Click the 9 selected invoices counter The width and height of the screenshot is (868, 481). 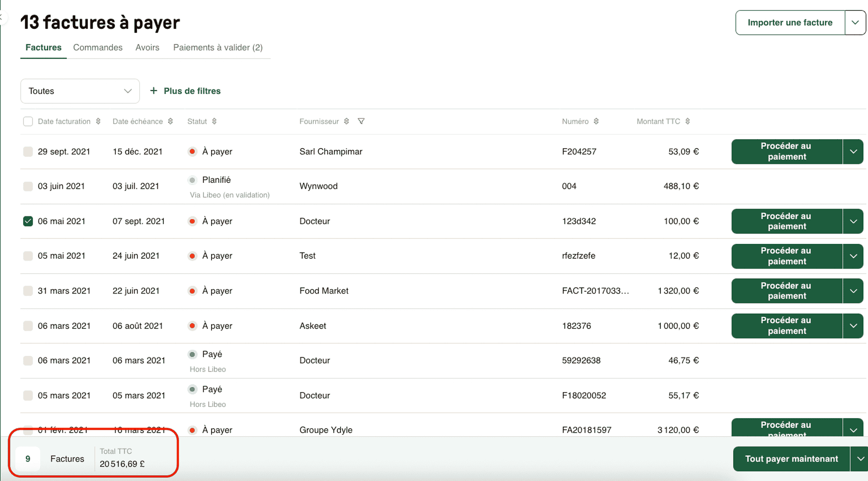pyautogui.click(x=28, y=459)
